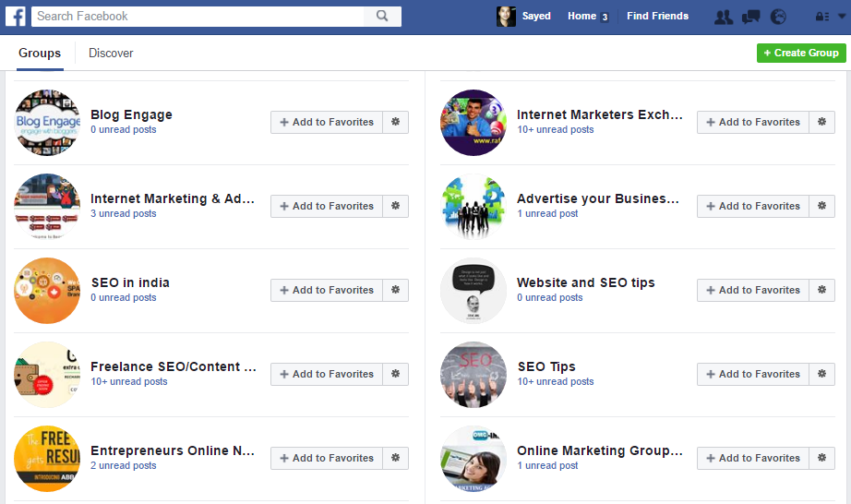Select the Groups tab
This screenshot has height=504, width=851.
pos(40,54)
